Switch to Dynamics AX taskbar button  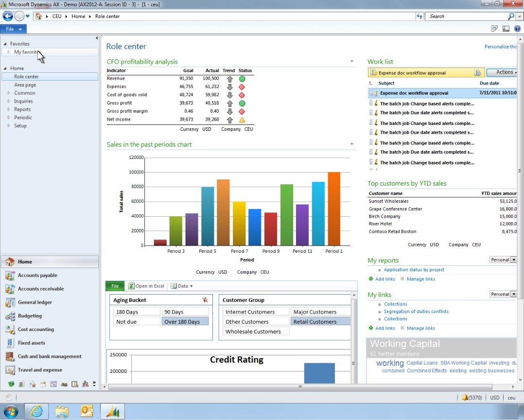point(113,411)
